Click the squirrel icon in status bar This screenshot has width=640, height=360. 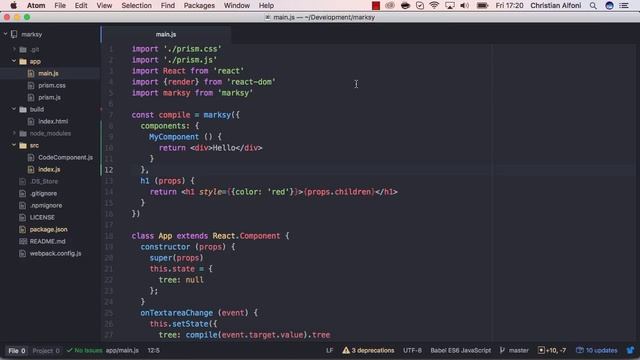pyautogui.click(x=631, y=350)
